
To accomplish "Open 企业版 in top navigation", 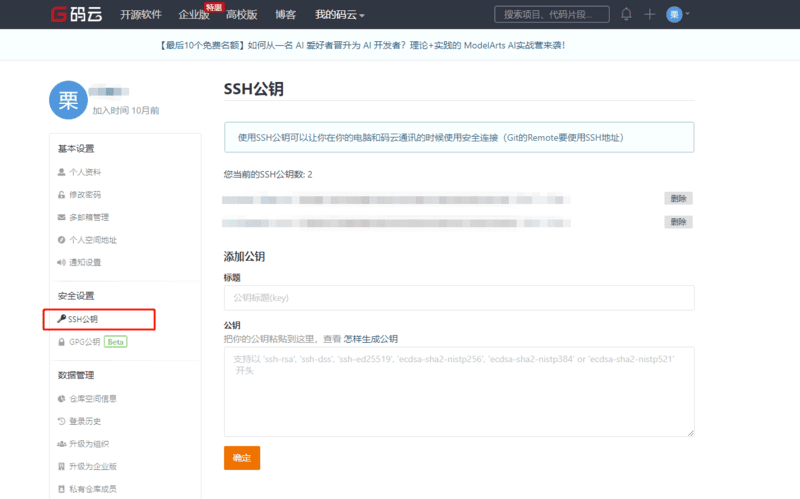I will point(194,15).
